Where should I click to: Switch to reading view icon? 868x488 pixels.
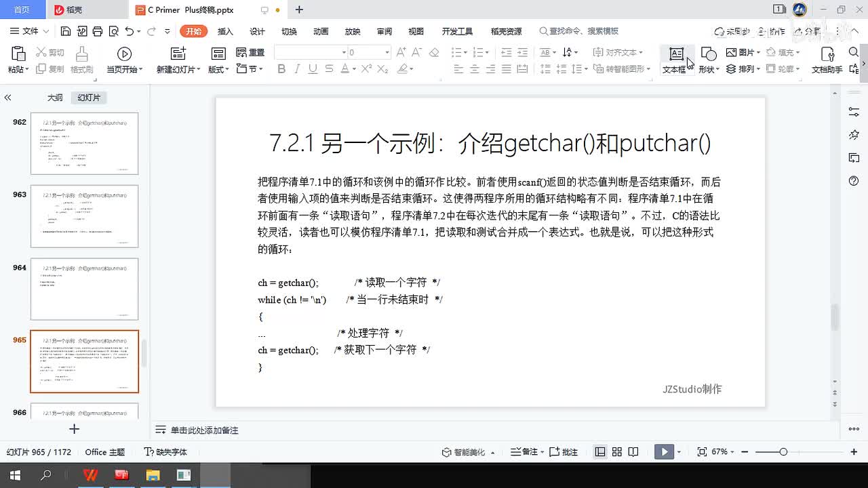[633, 451]
